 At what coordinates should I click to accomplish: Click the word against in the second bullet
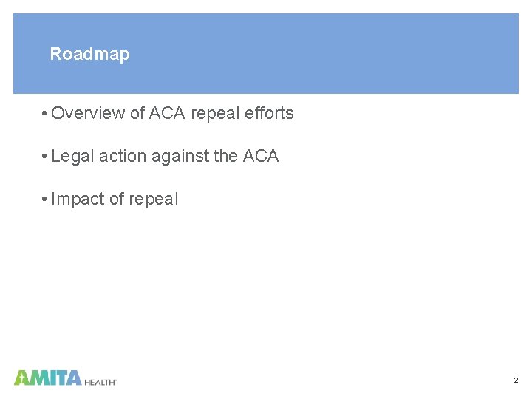(x=180, y=157)
